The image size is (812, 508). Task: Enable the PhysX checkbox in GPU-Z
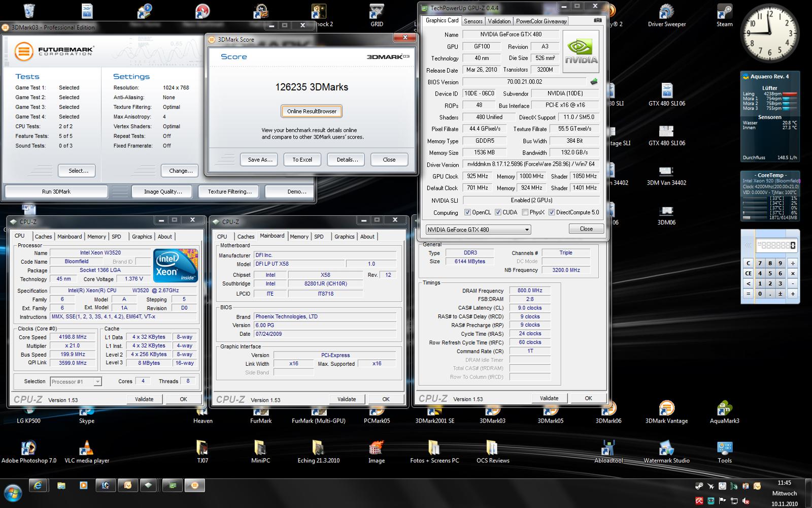[525, 212]
